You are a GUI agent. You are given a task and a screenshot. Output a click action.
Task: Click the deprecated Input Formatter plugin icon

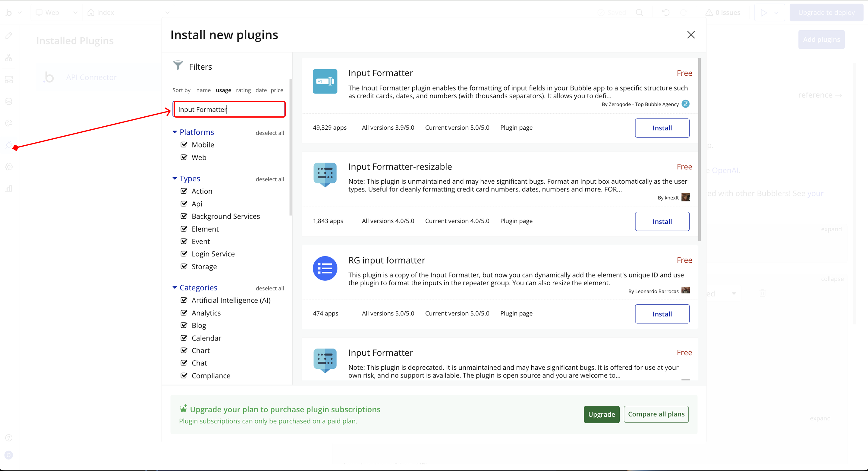coord(325,360)
